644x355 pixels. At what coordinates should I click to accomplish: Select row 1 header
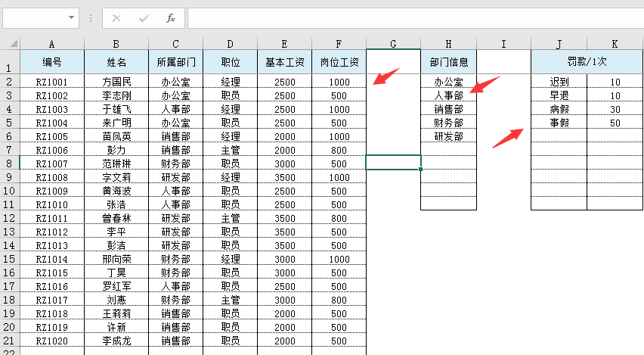point(9,62)
